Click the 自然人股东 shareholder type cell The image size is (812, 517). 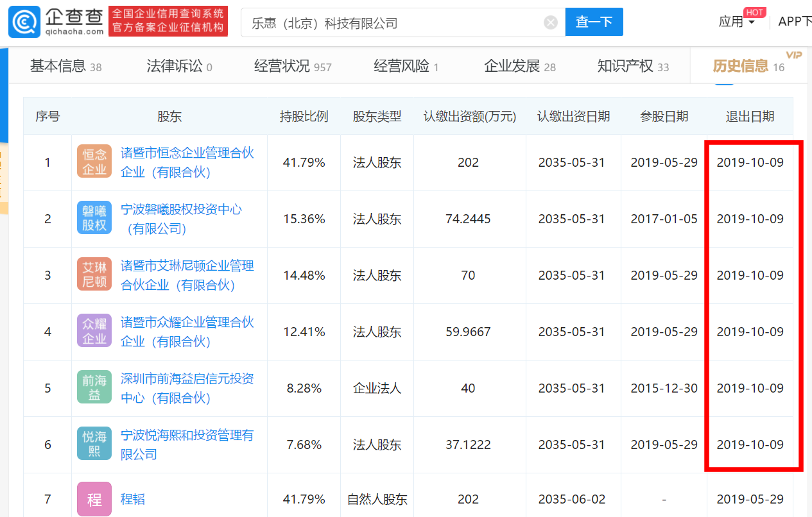tap(377, 499)
